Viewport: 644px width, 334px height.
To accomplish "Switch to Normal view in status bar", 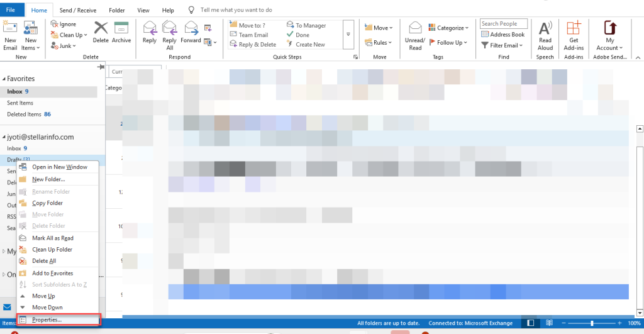I will pyautogui.click(x=531, y=323).
